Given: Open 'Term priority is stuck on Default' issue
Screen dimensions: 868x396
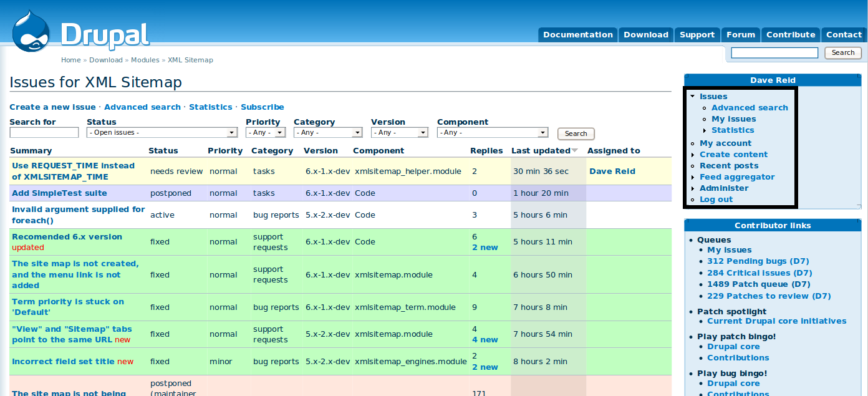Looking at the screenshot, I should point(68,307).
